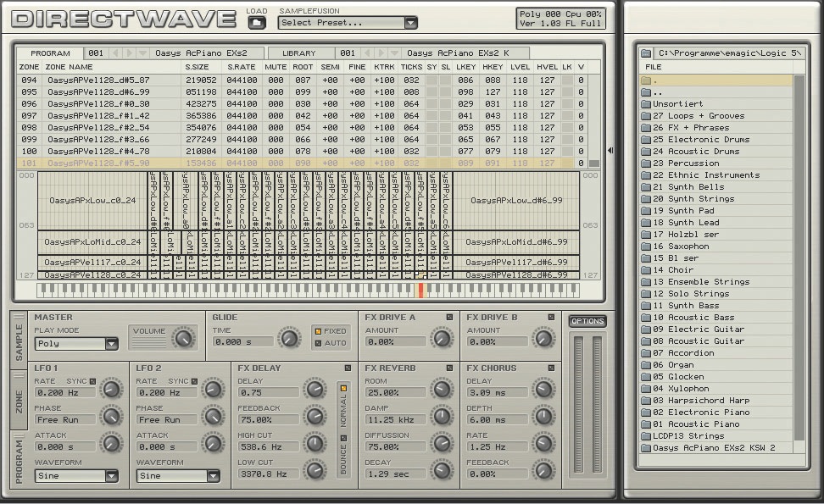824x504 pixels.
Task: Adjust the LFO 2 RATE knob
Action: pyautogui.click(x=213, y=389)
